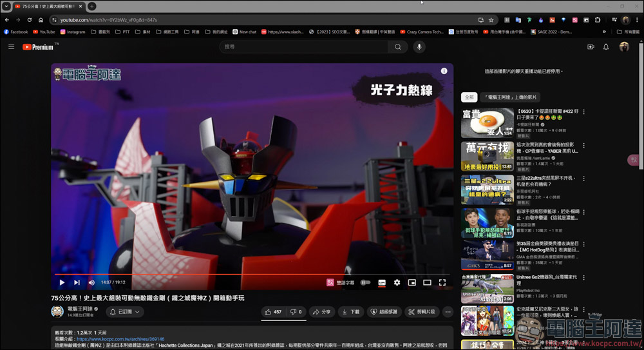Screen dimensions: 644x350
Task: Go back in browser history
Action: click(7, 20)
